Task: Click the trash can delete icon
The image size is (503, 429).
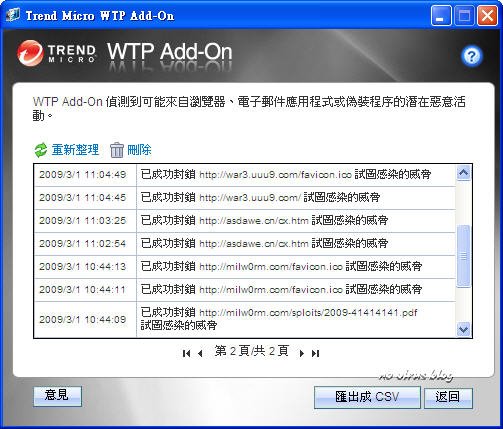Action: click(117, 150)
